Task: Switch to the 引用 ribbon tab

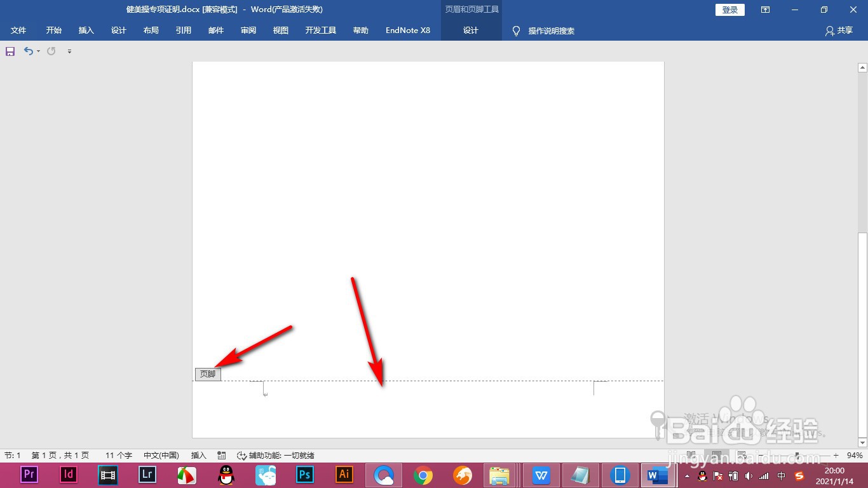Action: click(184, 30)
